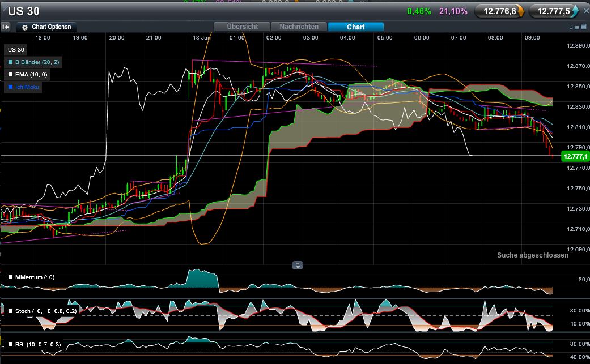This screenshot has width=590, height=364.
Task: Select the smallest chart size icon
Action: [x=571, y=27]
